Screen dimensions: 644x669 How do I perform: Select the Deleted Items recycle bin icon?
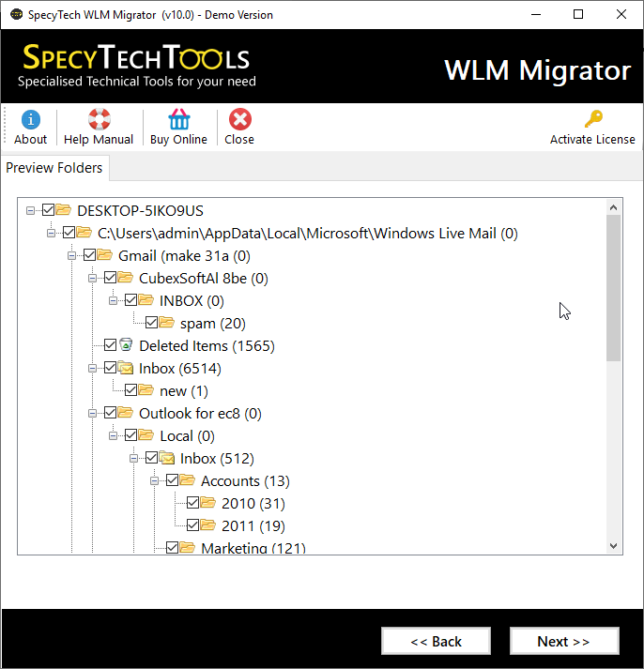click(126, 344)
